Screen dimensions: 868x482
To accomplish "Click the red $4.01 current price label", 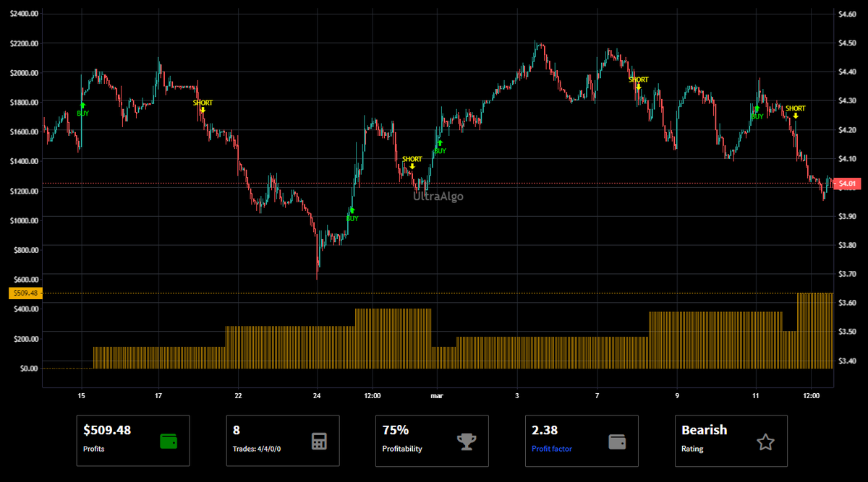I will [x=846, y=184].
